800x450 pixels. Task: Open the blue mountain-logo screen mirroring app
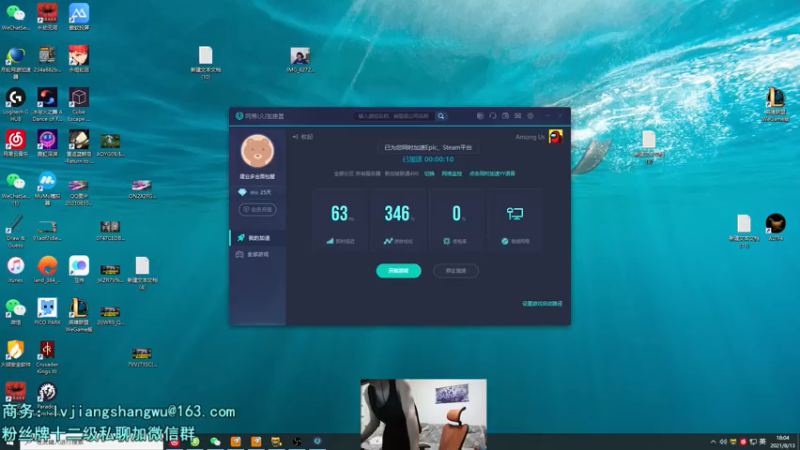point(79,17)
